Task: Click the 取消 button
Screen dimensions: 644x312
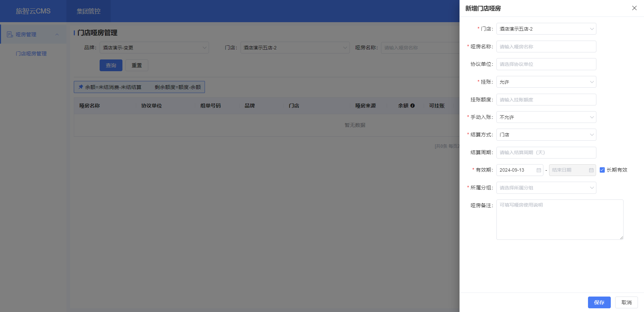Action: pos(626,302)
